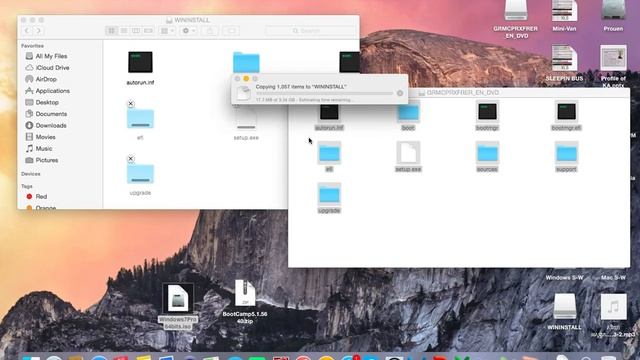Switch WININSTALL window to column view
The image size is (640, 360).
pyautogui.click(x=136, y=31)
